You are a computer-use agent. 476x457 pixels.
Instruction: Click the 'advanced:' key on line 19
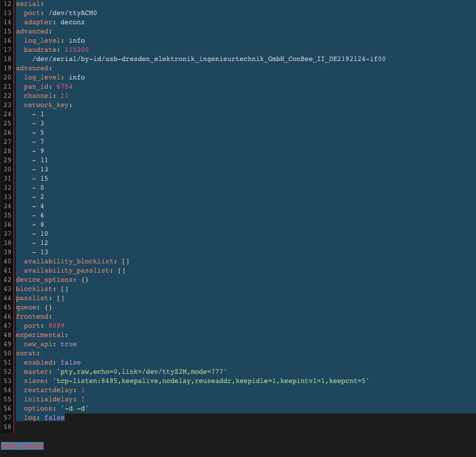pos(34,68)
